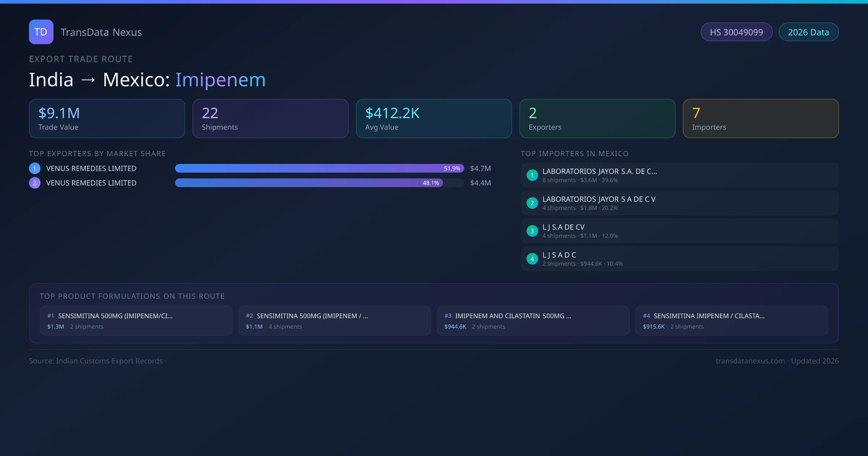Click the rank 3 badge for LJ S.A DE CV
The width and height of the screenshot is (868, 456).
point(532,231)
